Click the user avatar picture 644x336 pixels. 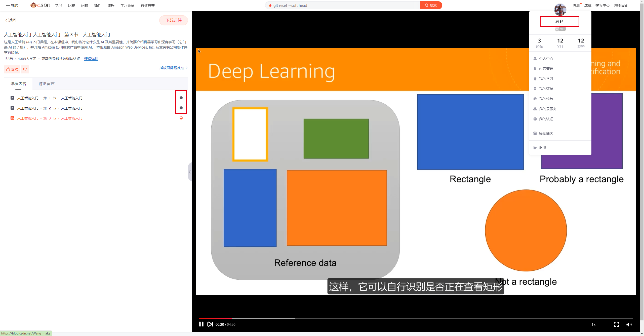click(560, 10)
